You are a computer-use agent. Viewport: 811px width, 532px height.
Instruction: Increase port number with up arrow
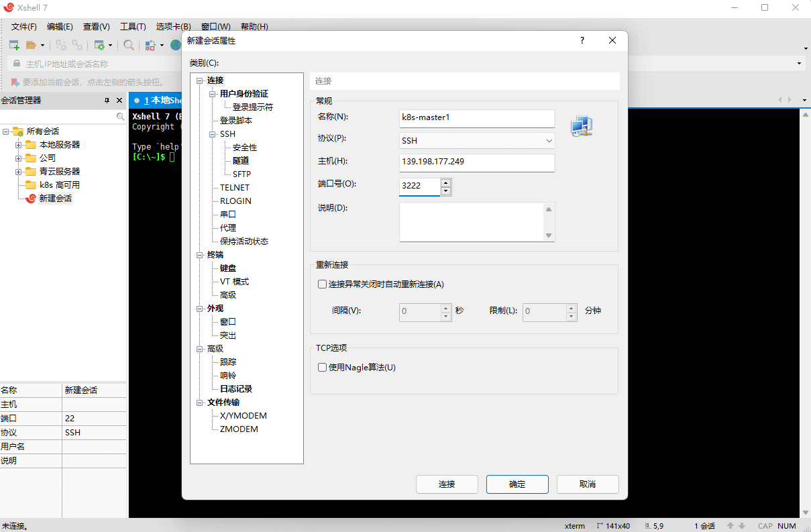(x=445, y=182)
